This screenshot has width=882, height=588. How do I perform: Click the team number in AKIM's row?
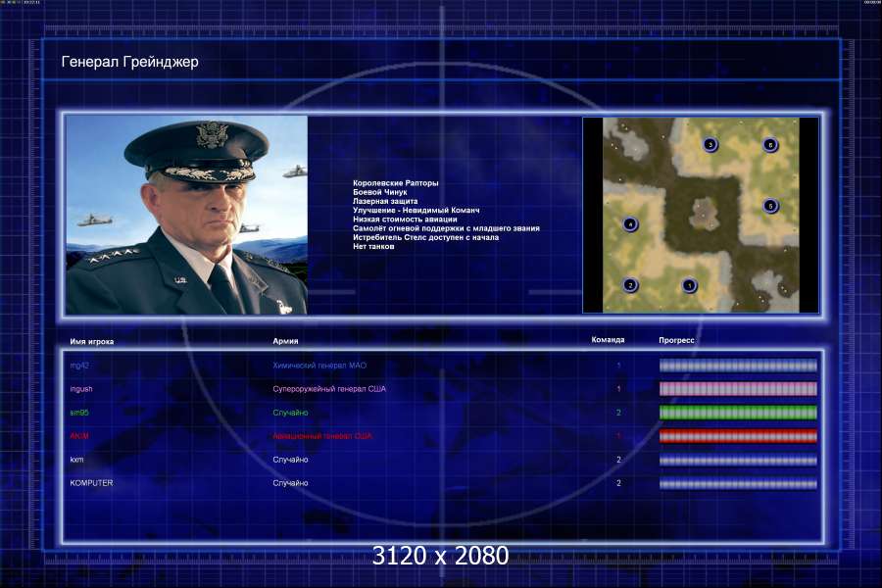[618, 436]
